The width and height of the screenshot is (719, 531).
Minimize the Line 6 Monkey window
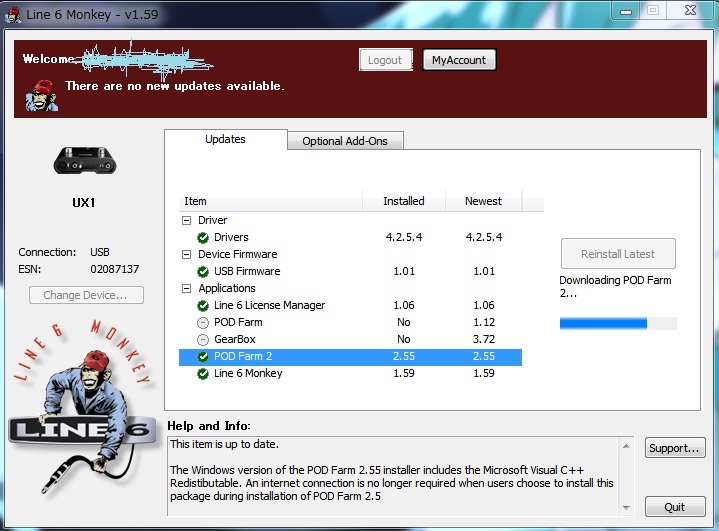coord(626,11)
